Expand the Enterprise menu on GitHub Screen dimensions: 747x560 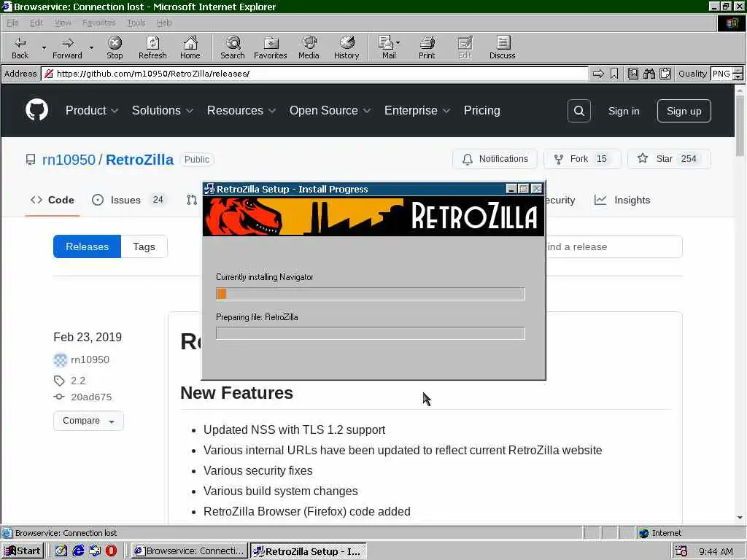click(x=417, y=111)
